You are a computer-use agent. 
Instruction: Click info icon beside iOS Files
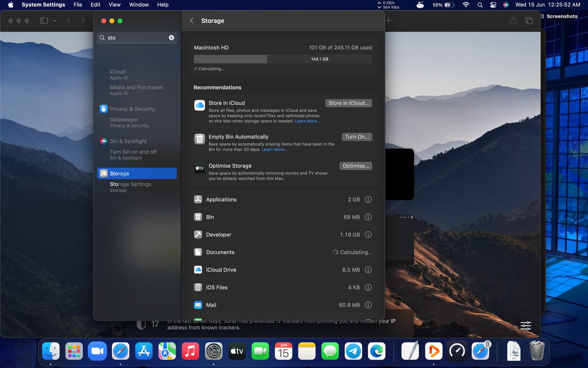click(368, 287)
